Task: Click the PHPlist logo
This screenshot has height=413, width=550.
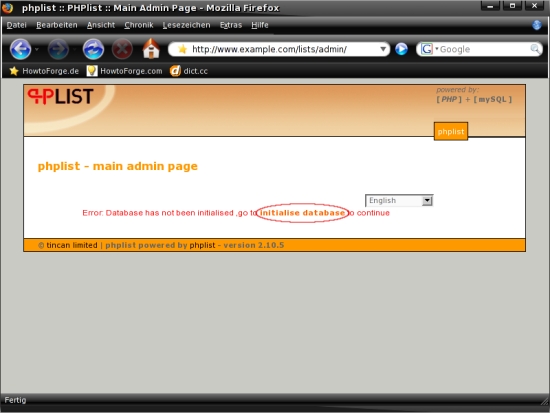Action: coord(61,96)
